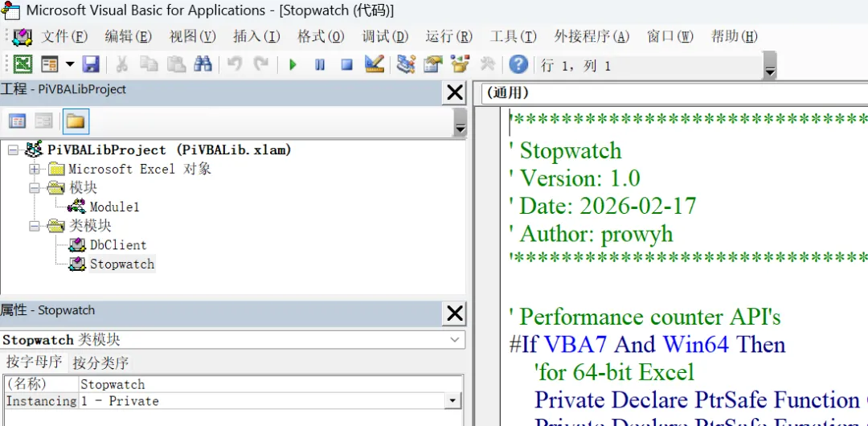868x426 pixels.
Task: Open the 外接程序(A) menu
Action: pyautogui.click(x=592, y=36)
